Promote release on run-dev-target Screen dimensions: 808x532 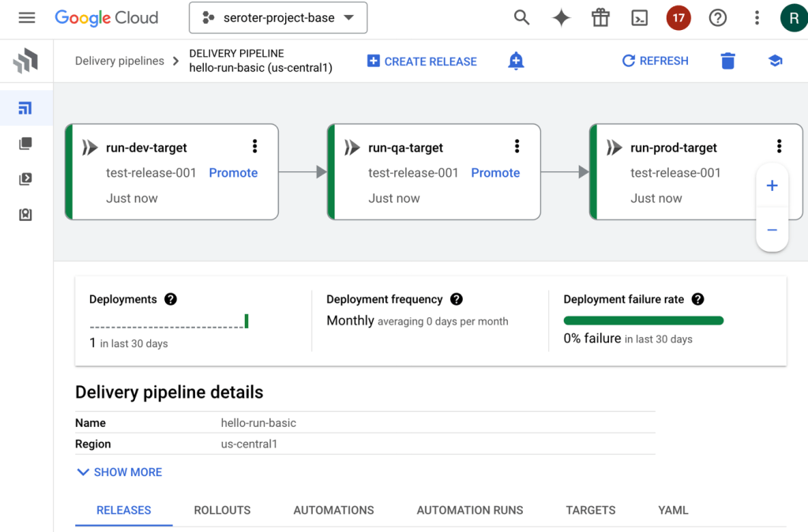tap(233, 173)
